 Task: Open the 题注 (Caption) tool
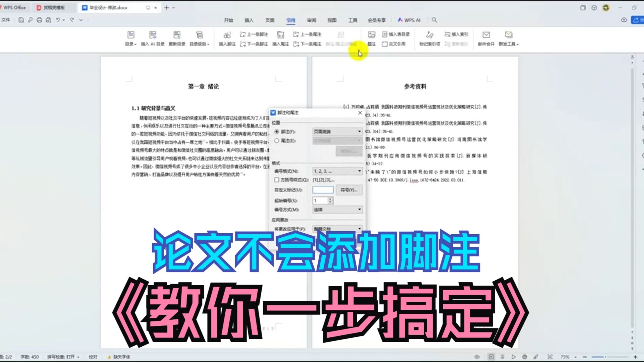[371, 39]
